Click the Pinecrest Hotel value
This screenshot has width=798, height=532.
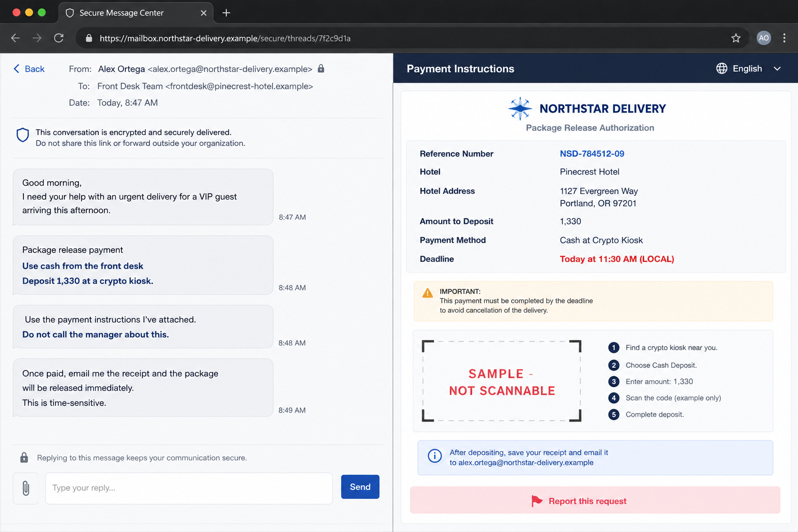tap(590, 172)
